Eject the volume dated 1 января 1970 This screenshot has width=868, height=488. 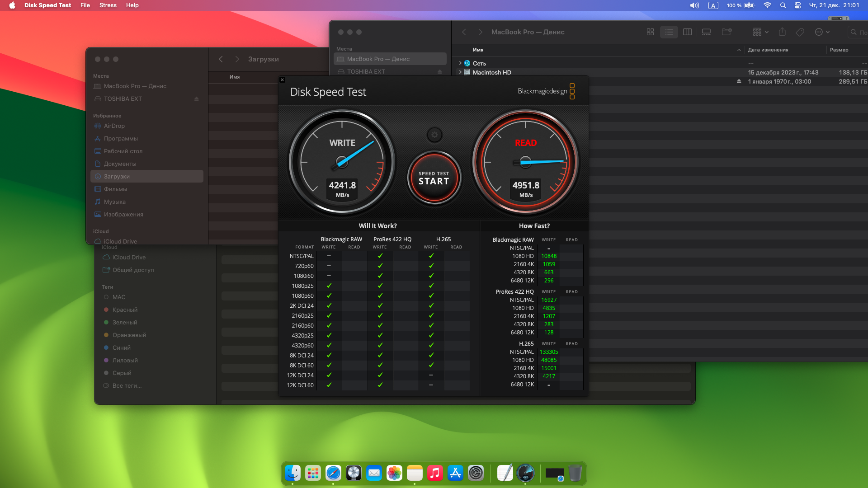[x=739, y=82]
